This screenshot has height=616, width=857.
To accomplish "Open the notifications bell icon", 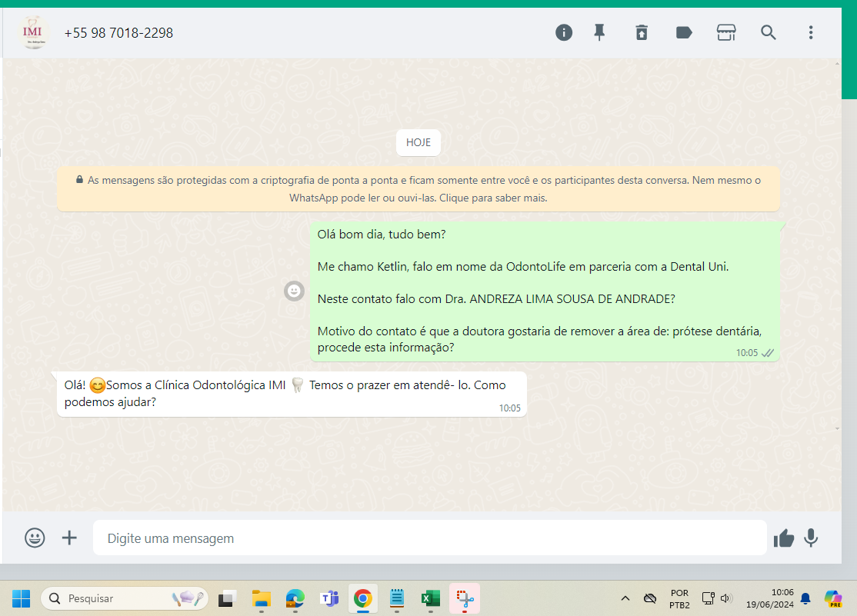I will click(x=805, y=598).
